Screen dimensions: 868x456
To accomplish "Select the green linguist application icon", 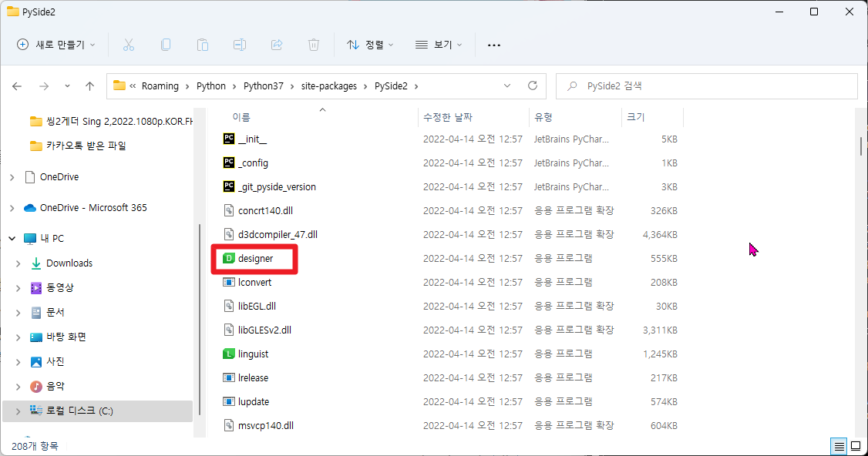I will point(229,354).
